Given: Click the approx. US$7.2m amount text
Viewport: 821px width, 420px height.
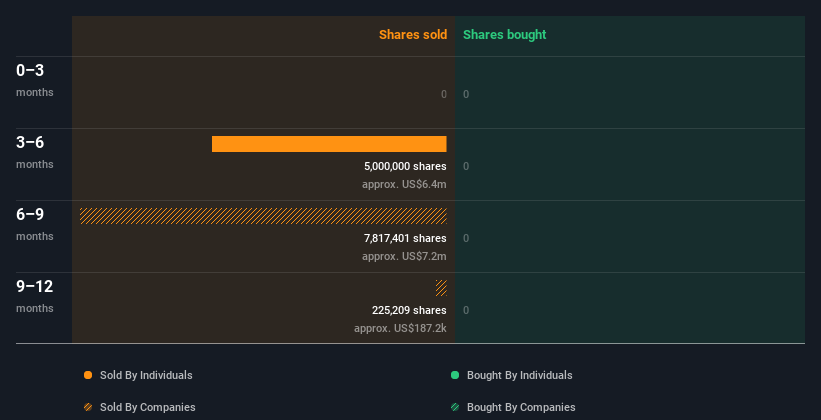Looking at the screenshot, I should 404,257.
